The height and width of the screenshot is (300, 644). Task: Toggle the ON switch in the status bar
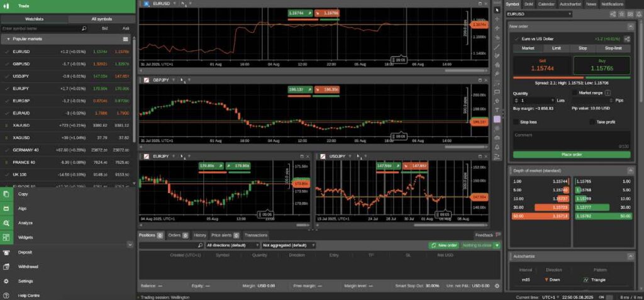609,297
